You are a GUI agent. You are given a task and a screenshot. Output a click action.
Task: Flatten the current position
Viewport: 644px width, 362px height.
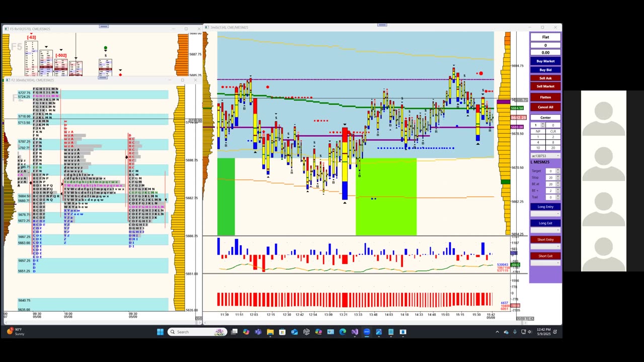[545, 97]
